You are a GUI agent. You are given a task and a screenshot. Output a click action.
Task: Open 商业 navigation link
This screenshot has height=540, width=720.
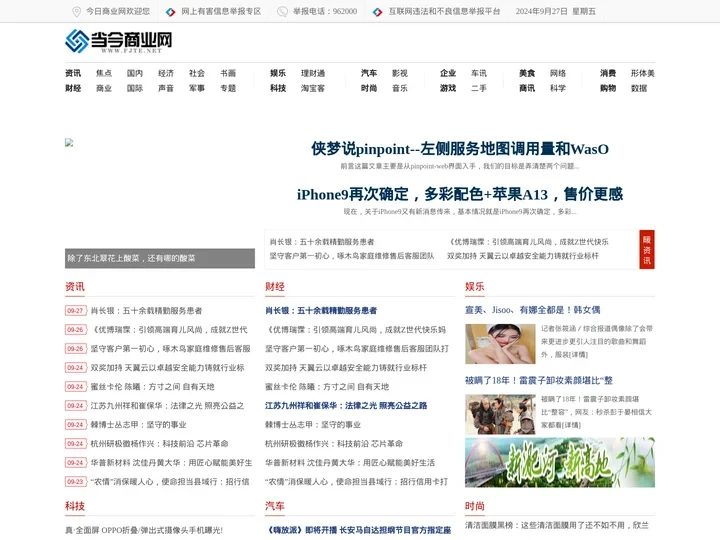coord(104,88)
